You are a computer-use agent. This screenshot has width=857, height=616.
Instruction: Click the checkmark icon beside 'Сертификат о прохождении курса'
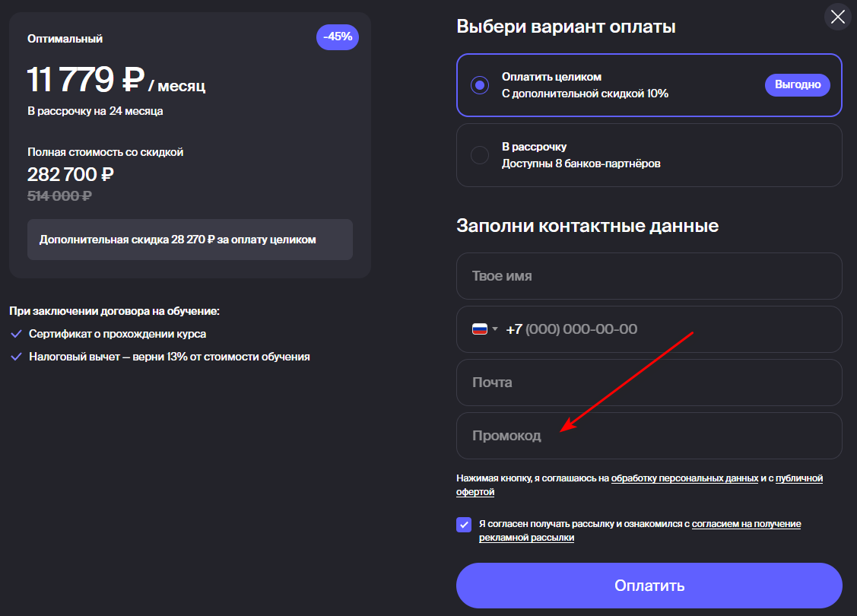coord(16,334)
